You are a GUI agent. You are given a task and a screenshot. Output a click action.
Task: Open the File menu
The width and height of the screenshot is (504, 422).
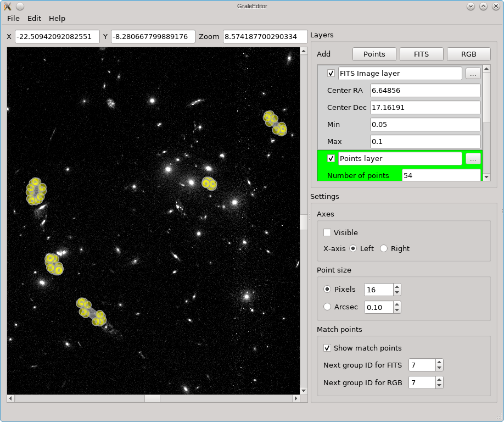point(13,18)
